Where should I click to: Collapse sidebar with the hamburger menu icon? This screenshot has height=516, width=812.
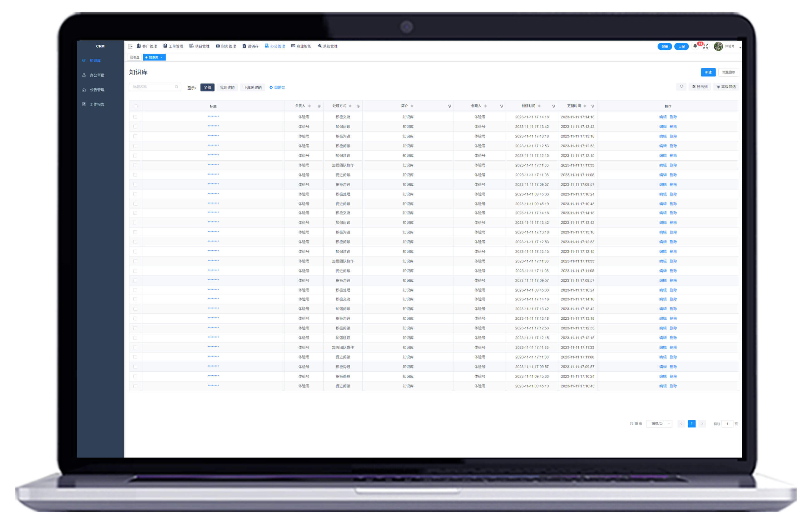[130, 47]
